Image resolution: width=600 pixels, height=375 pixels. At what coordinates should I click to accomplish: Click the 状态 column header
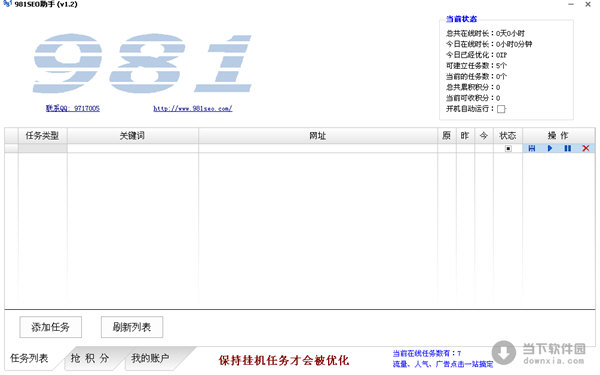point(508,135)
